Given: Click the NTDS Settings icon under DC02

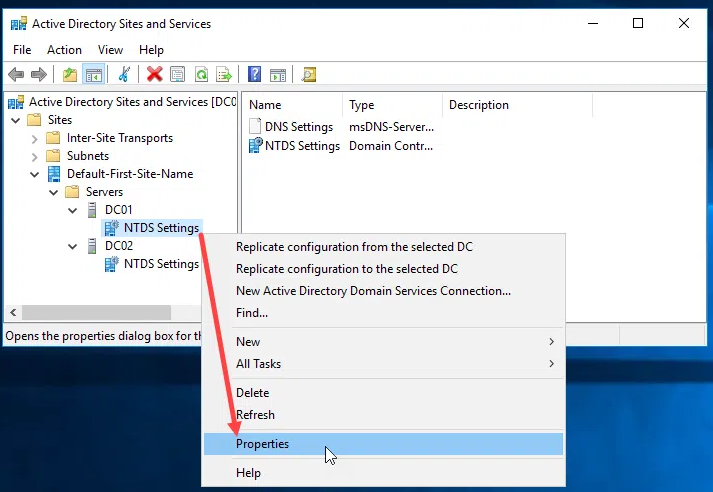Looking at the screenshot, I should pyautogui.click(x=111, y=264).
